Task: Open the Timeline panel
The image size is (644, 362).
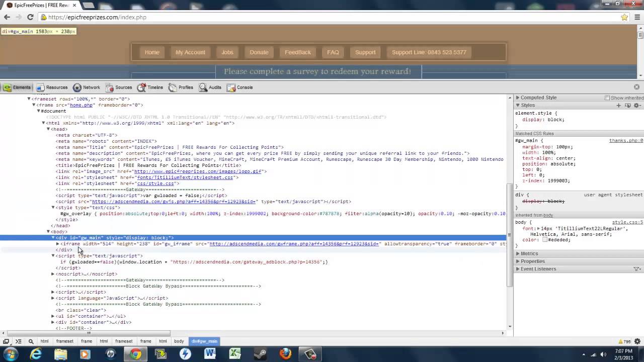Action: pyautogui.click(x=150, y=87)
